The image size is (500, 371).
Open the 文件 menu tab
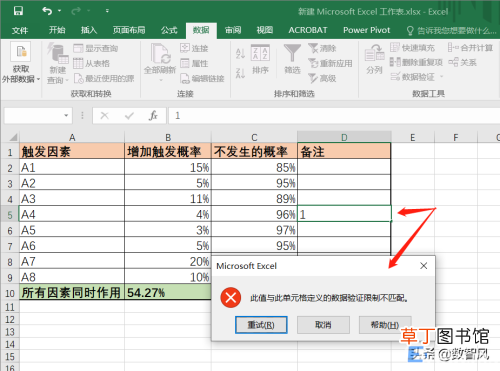click(x=20, y=31)
